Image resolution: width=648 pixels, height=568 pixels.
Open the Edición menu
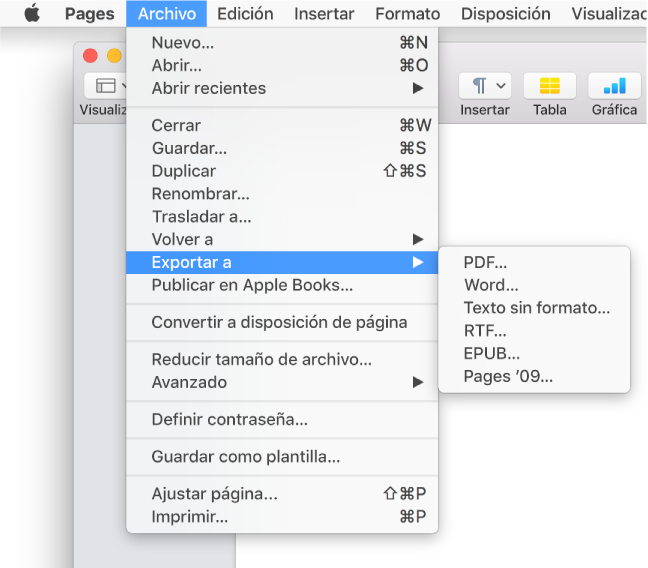coord(245,14)
